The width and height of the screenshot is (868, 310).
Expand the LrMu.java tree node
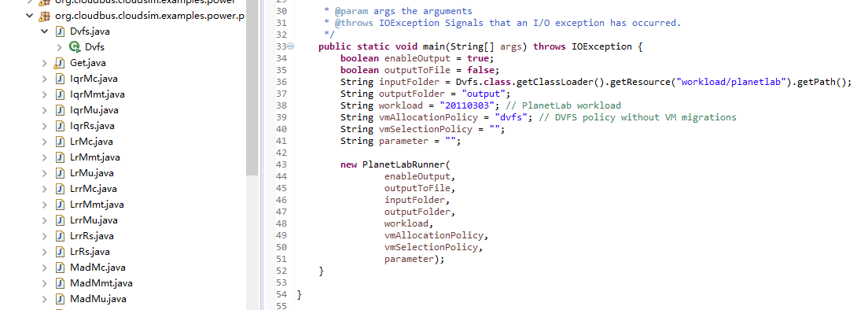click(x=45, y=173)
